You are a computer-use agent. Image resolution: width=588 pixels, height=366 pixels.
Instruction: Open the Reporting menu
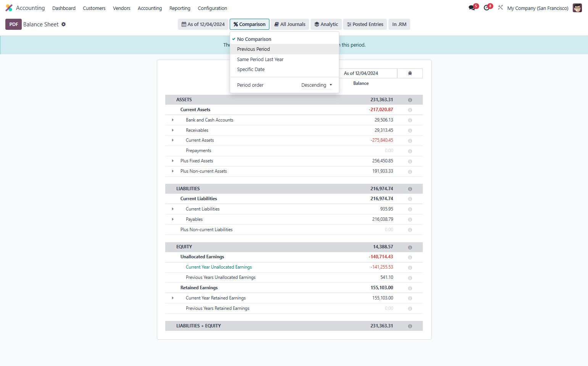click(180, 8)
